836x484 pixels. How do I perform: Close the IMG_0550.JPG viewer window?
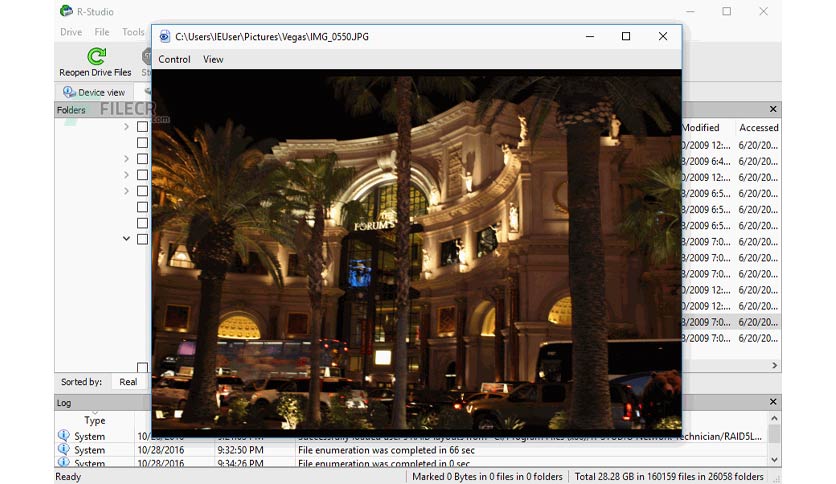[663, 36]
